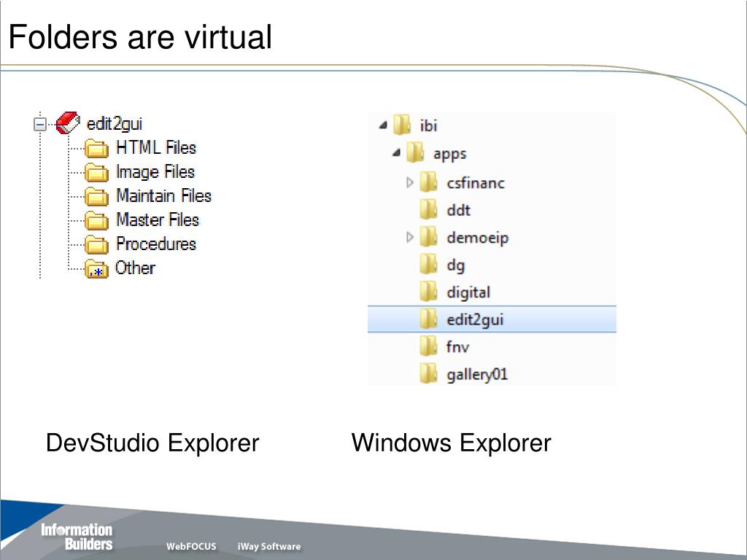The height and width of the screenshot is (560, 747).
Task: Select the 'demoeip' folder name
Action: [x=477, y=238]
